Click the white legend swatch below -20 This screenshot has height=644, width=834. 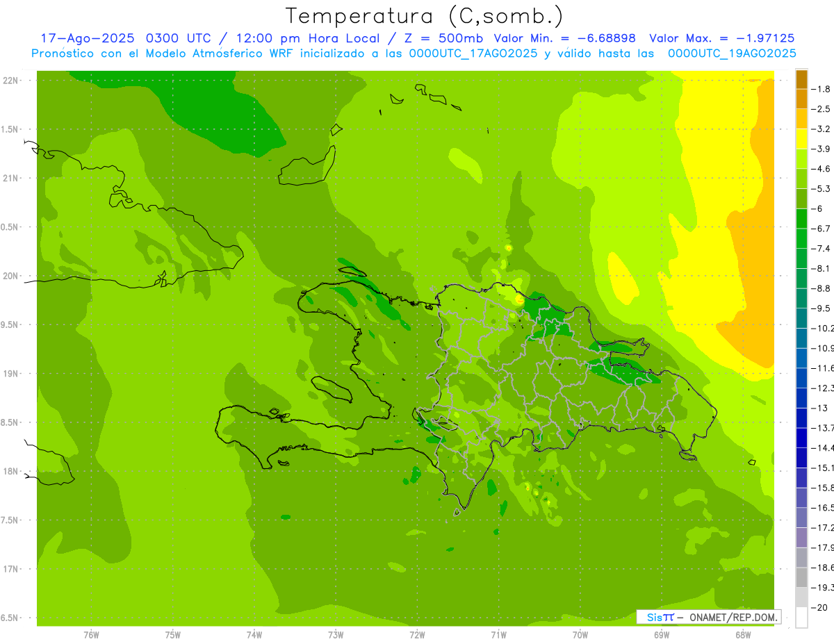point(801,617)
